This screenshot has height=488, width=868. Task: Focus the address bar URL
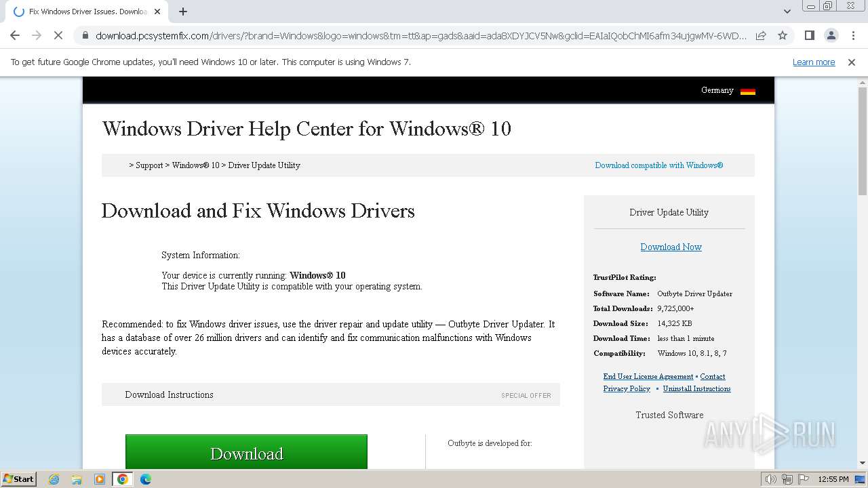tap(420, 35)
